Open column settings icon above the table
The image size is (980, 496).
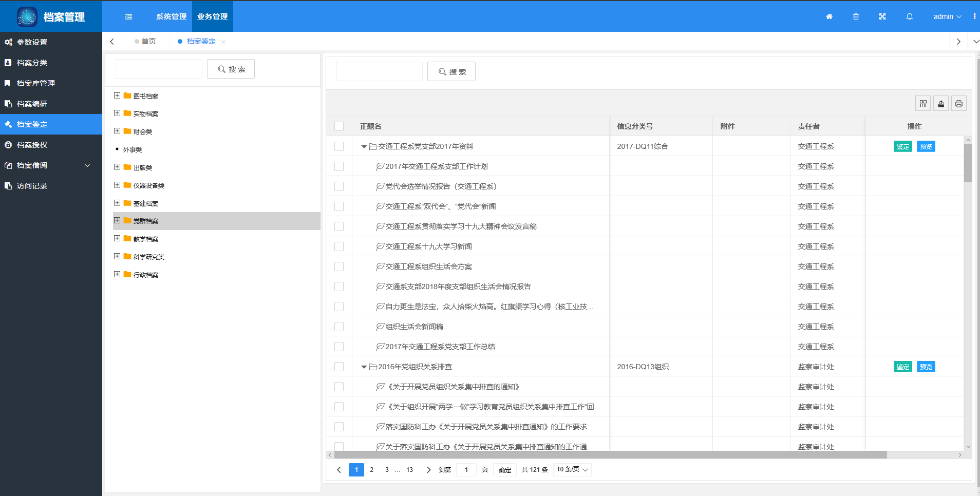pos(922,103)
